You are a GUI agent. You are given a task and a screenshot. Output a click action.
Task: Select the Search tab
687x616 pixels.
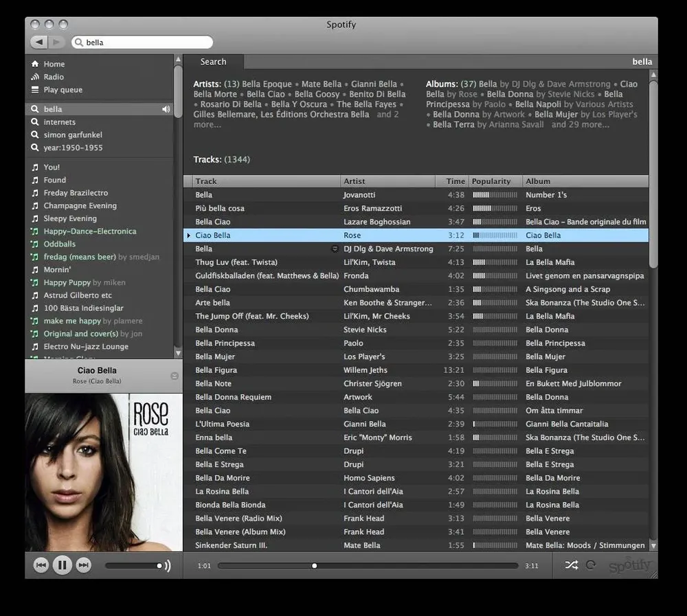(x=213, y=62)
